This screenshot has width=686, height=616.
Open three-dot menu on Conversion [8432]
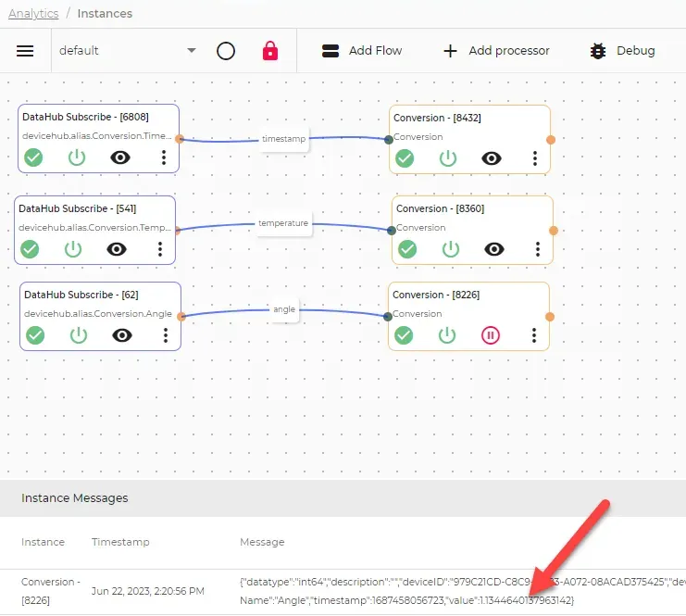534,158
